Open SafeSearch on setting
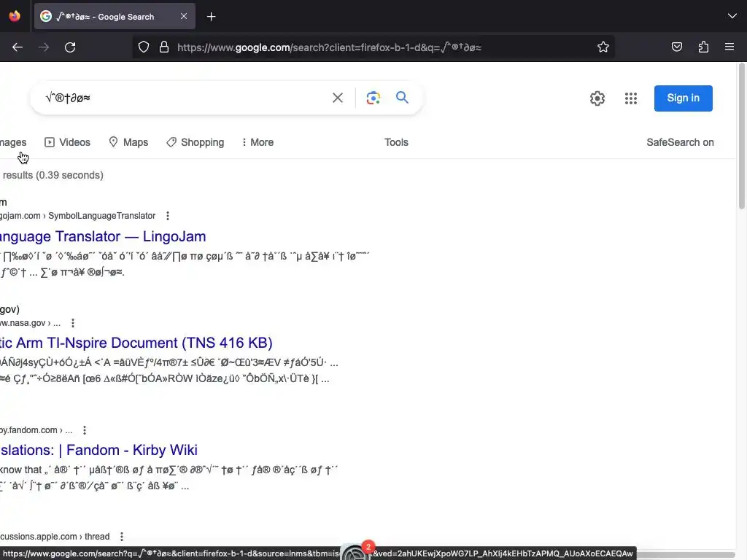 680,142
